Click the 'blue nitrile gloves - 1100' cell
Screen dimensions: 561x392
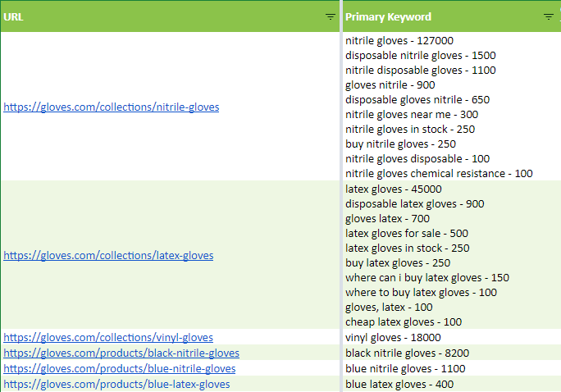pyautogui.click(x=405, y=368)
